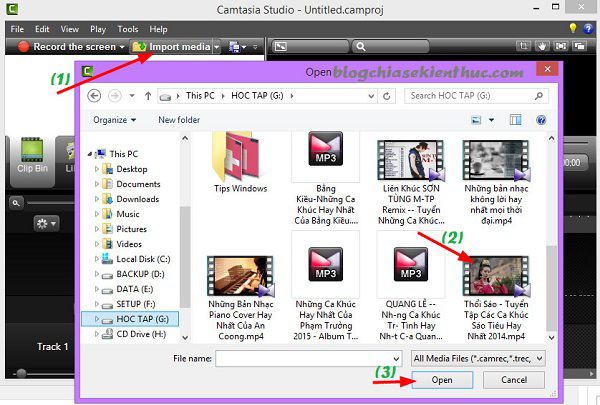Select the Bằng Kiều MP3 file
The image size is (600, 405).
(x=326, y=178)
